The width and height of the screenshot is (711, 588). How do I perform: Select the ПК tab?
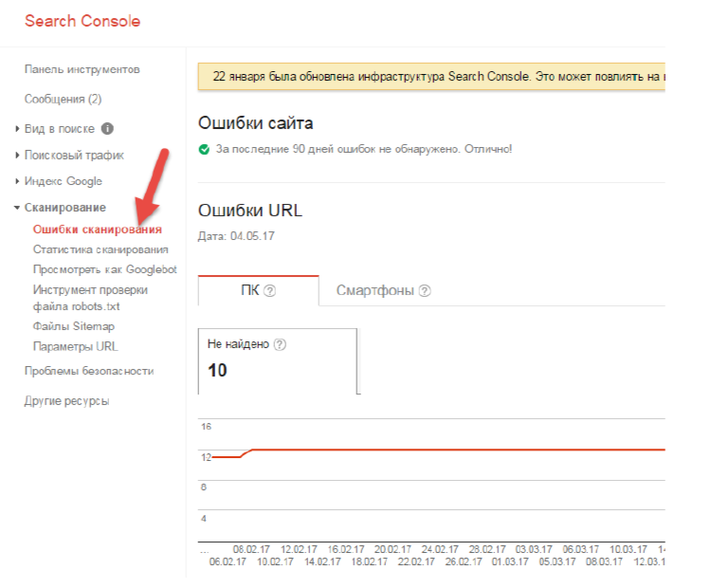259,291
